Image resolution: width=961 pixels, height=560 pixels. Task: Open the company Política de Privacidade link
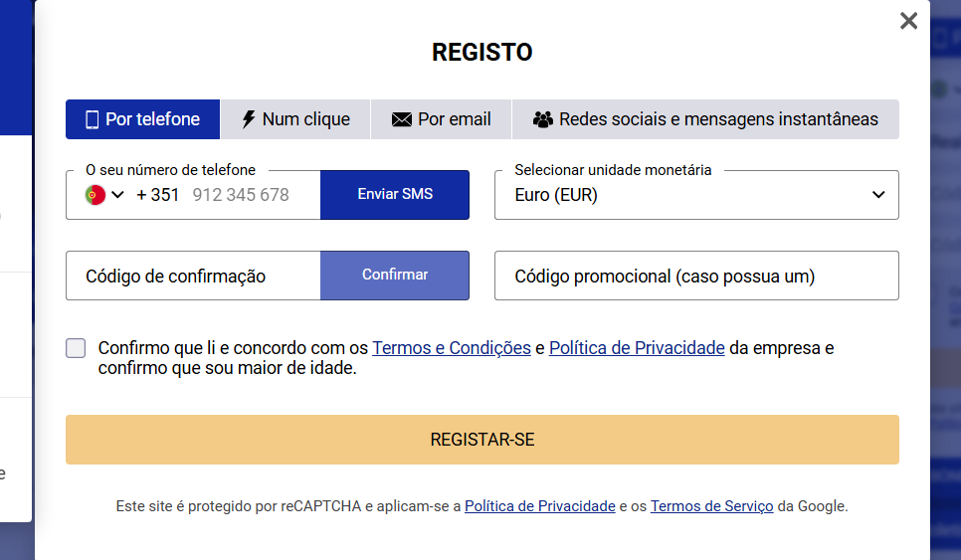[637, 348]
